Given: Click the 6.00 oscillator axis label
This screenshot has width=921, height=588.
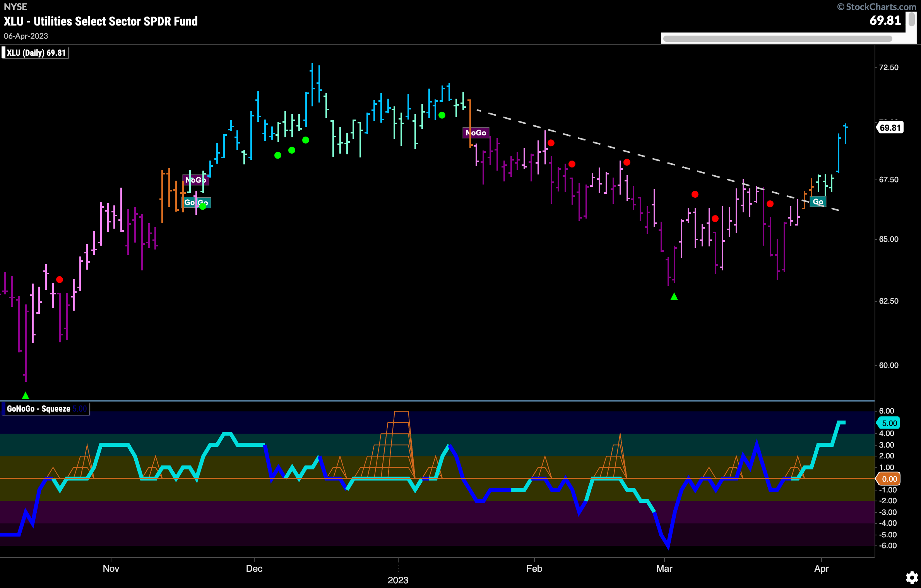Looking at the screenshot, I should (887, 411).
